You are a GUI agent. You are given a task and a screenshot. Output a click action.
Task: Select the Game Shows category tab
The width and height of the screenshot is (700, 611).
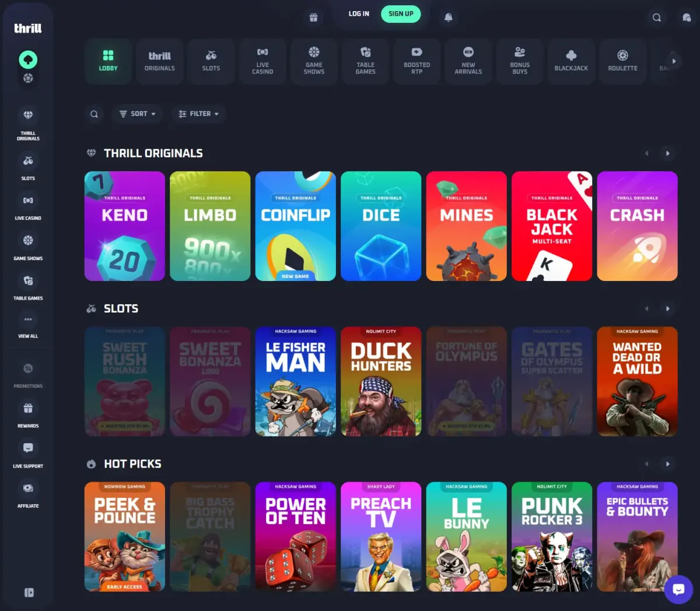314,61
